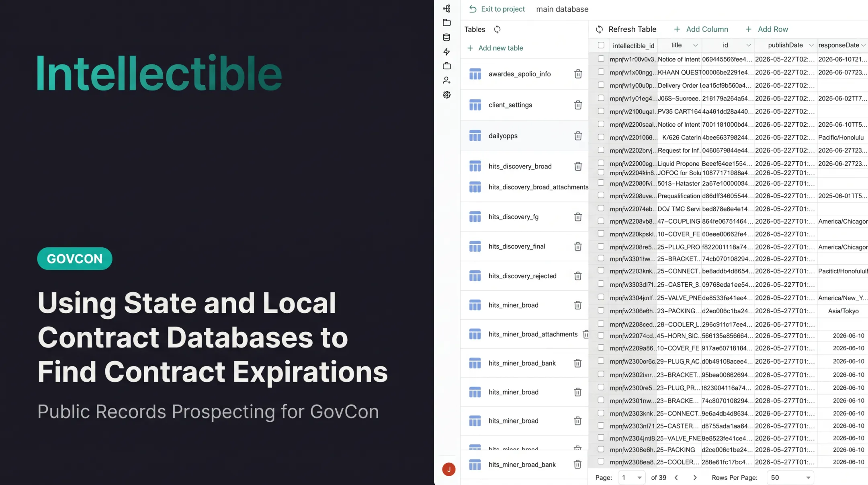Image resolution: width=868 pixels, height=485 pixels.
Task: Open the responseDate column dropdown arrow
Action: 863,45
